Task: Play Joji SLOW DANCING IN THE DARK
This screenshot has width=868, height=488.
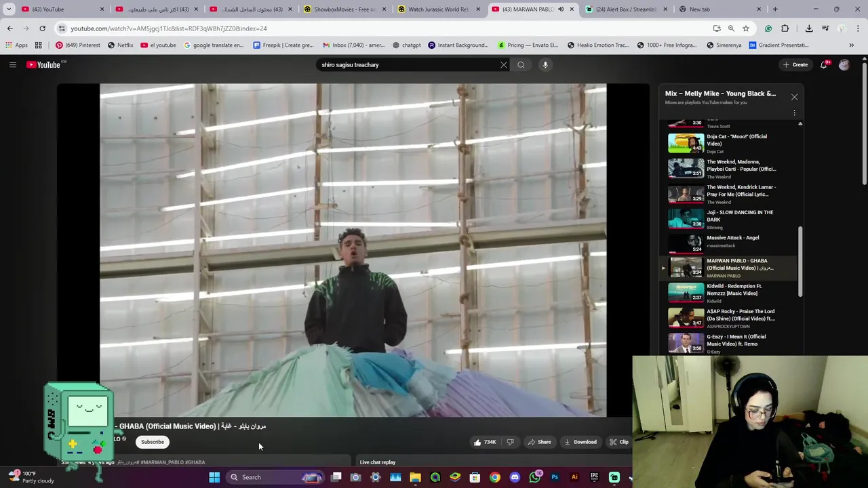Action: [730, 220]
